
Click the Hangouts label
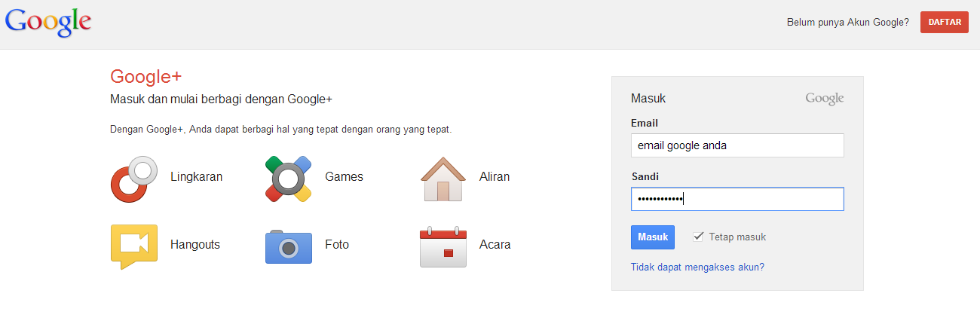click(x=195, y=245)
